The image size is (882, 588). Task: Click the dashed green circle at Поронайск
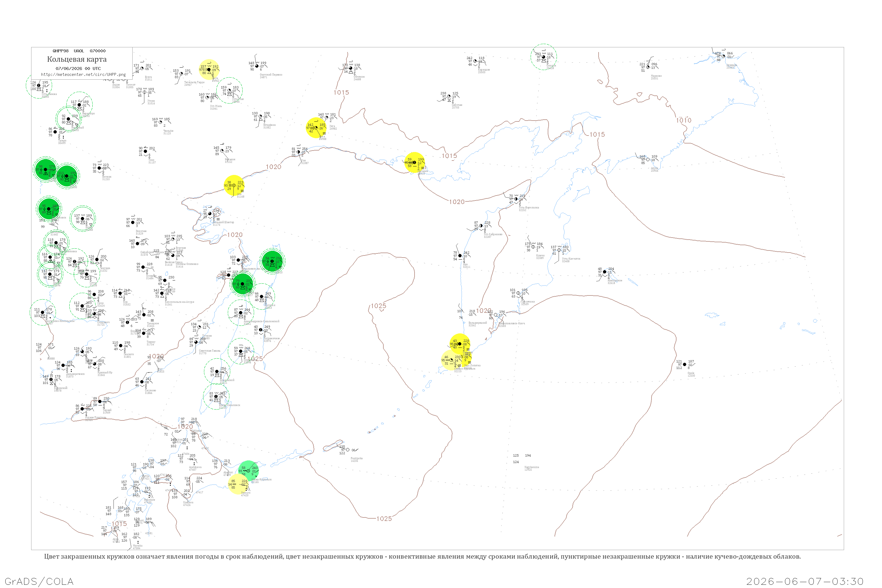click(x=241, y=351)
